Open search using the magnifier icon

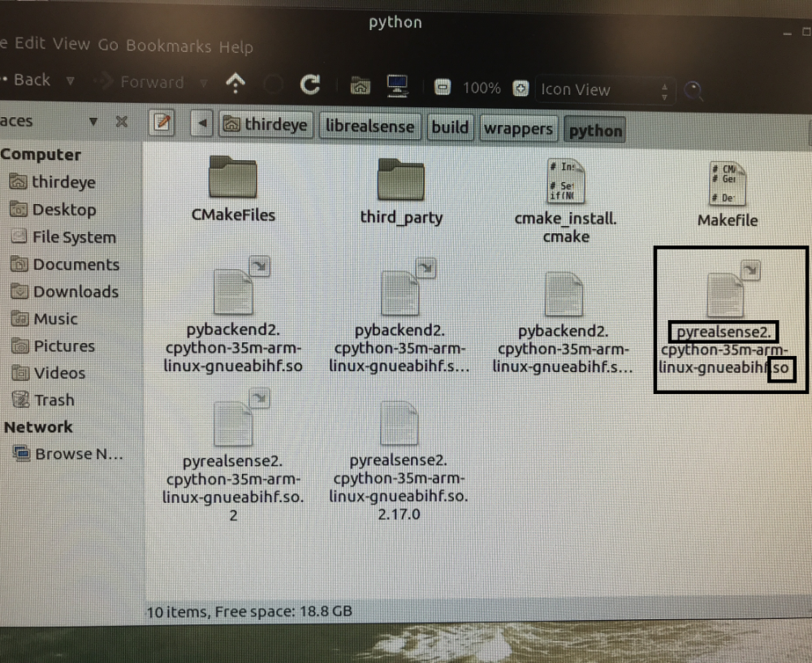[694, 90]
